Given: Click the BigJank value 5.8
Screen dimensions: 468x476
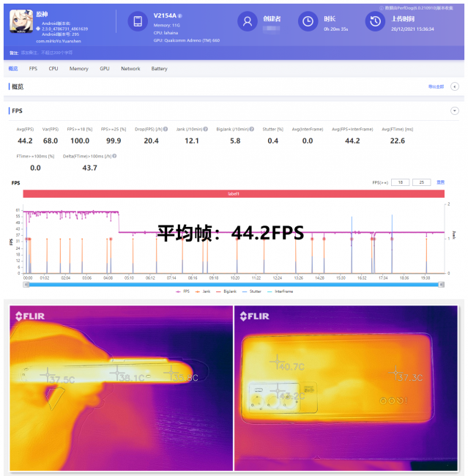Looking at the screenshot, I should coord(235,141).
